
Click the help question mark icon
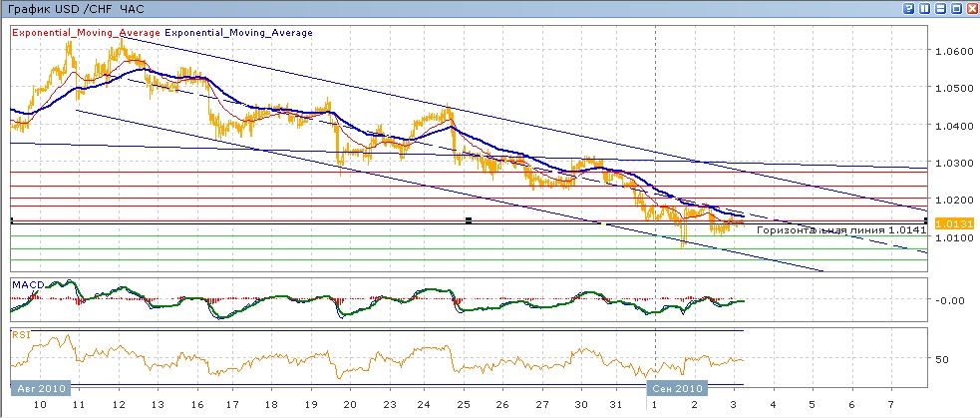(908, 8)
